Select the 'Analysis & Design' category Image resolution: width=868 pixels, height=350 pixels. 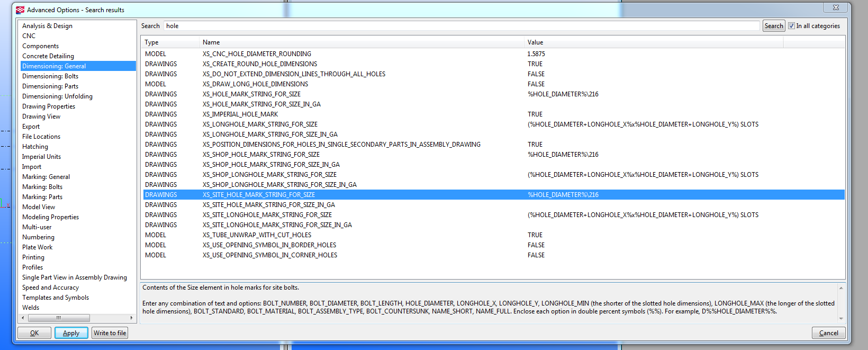pyautogui.click(x=47, y=26)
